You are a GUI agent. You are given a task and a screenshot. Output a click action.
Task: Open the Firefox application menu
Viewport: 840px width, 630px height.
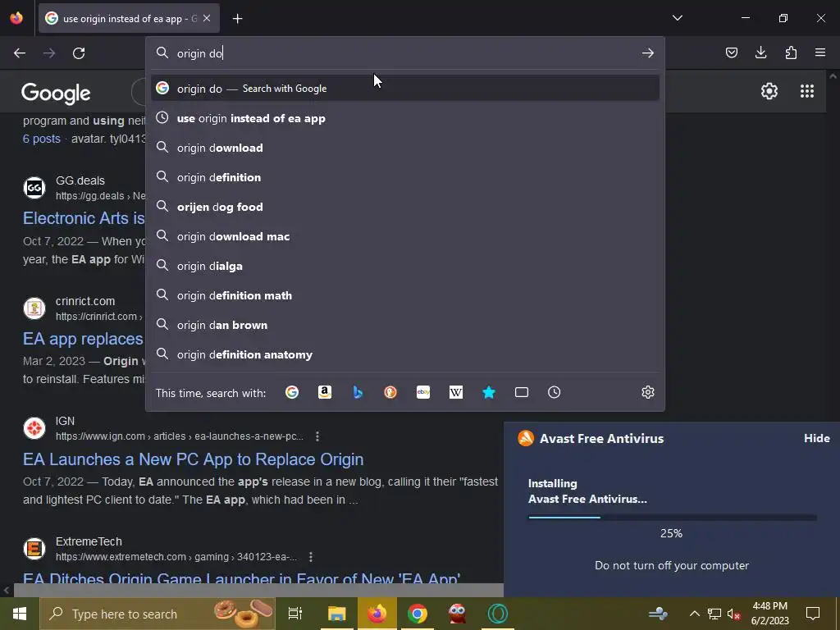pos(820,52)
